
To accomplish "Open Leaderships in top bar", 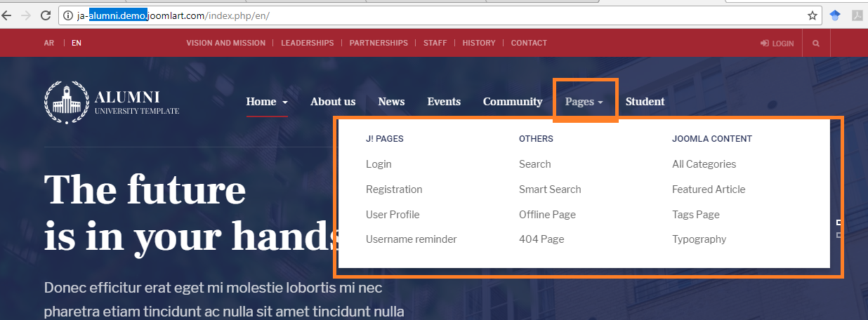I will click(x=308, y=43).
